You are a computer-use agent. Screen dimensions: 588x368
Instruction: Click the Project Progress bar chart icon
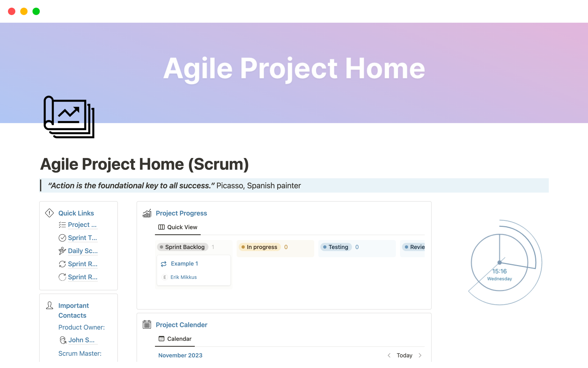tap(146, 213)
